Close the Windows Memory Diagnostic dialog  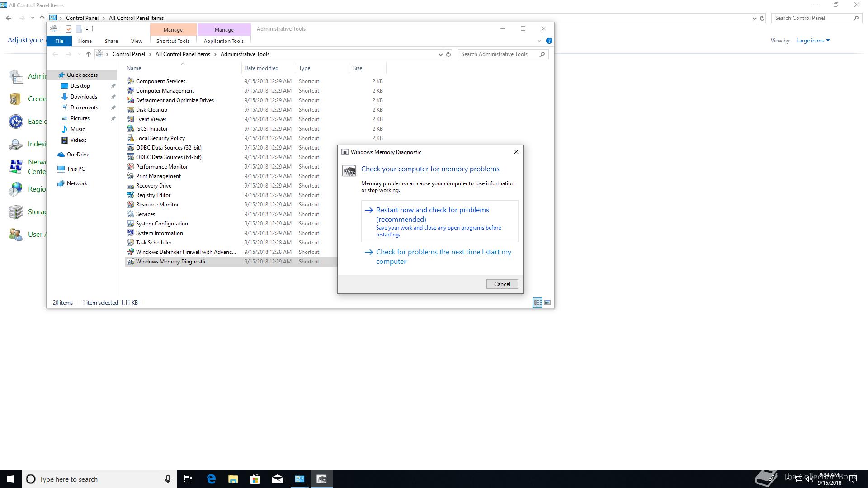[x=516, y=152]
